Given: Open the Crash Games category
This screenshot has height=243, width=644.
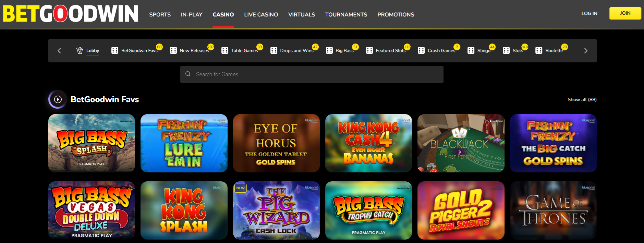Looking at the screenshot, I should point(441,50).
